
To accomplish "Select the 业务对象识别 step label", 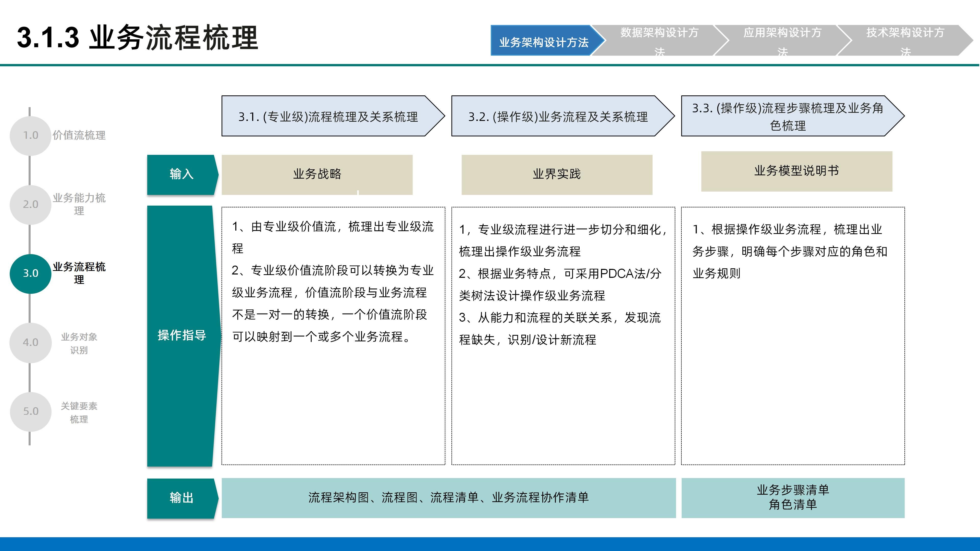I will (x=79, y=343).
